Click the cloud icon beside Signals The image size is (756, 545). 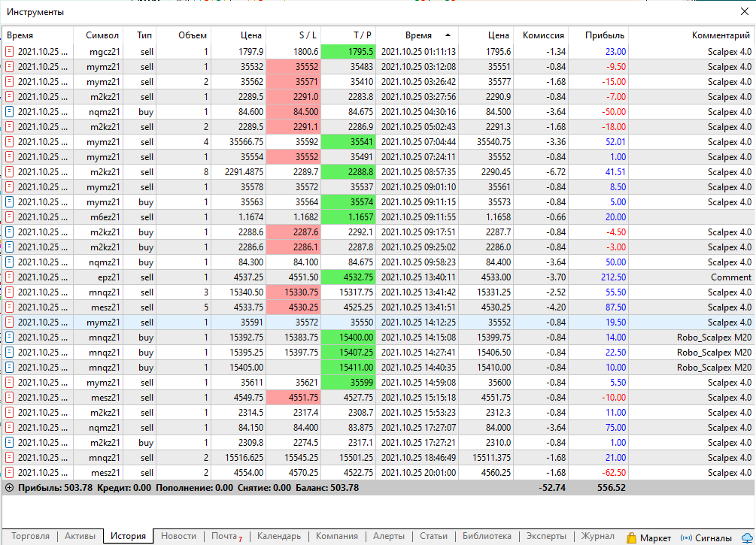coord(748,537)
